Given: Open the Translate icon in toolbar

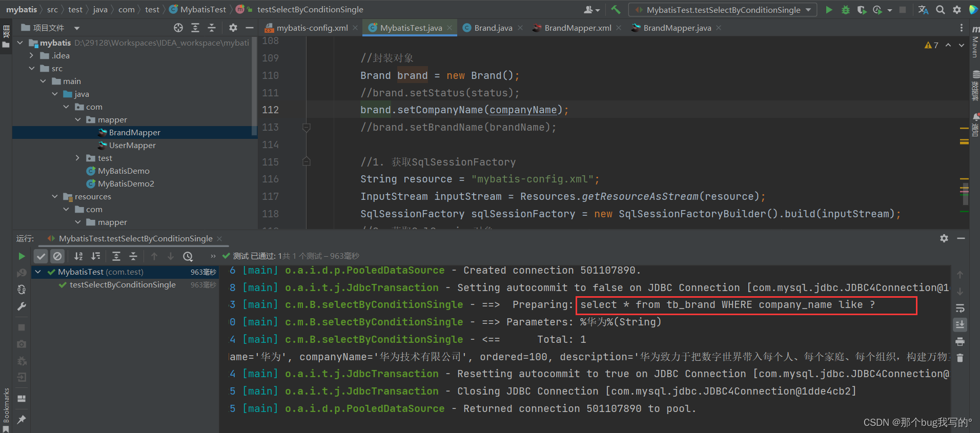Looking at the screenshot, I should (923, 10).
